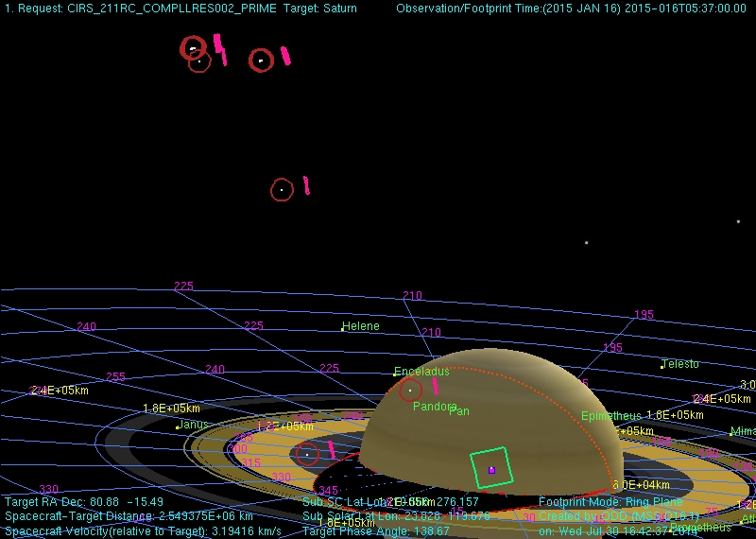Select the Helene moon label

pos(361,326)
